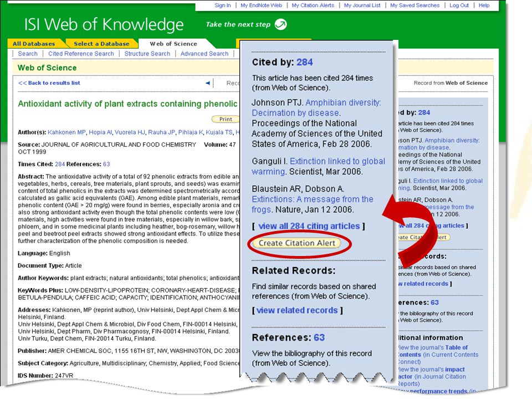The height and width of the screenshot is (399, 532).
Task: Open the Search sub-menu link
Action: coord(28,54)
